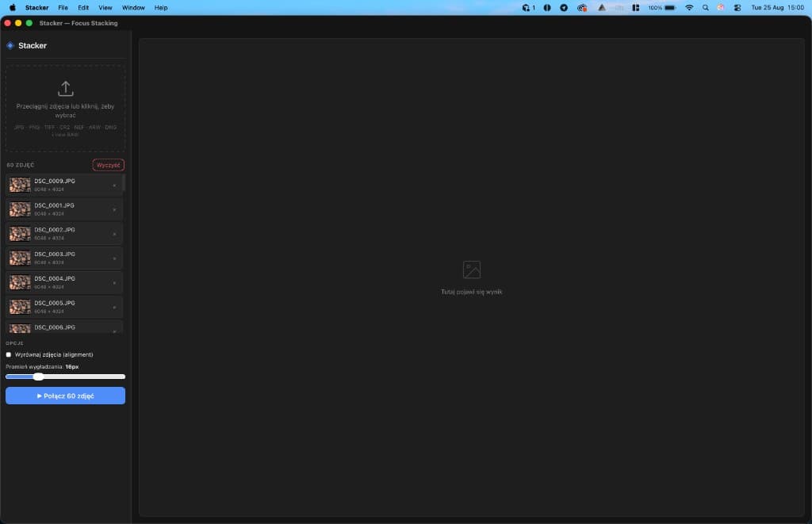Screen dimensions: 812x524
Task: Click the small remove icon in the DSC_0003.JPG row
Action: (114, 258)
